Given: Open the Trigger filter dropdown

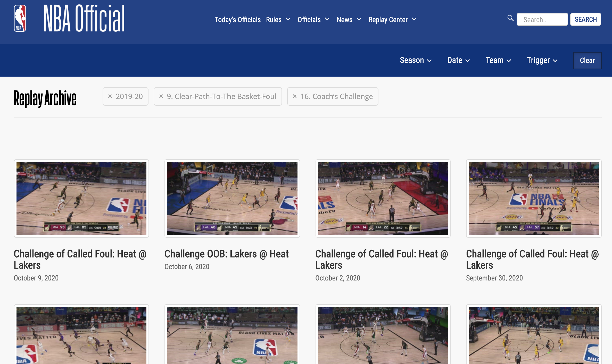Looking at the screenshot, I should coord(542,60).
